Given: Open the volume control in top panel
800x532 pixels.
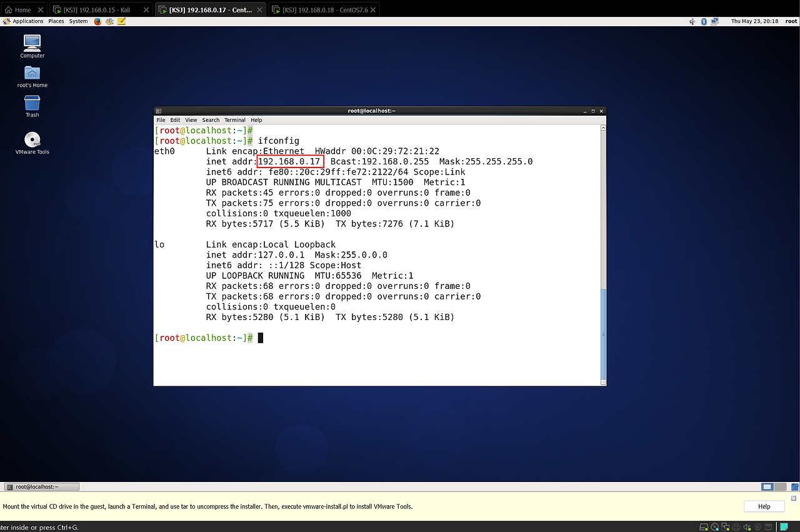Looking at the screenshot, I should [x=692, y=21].
